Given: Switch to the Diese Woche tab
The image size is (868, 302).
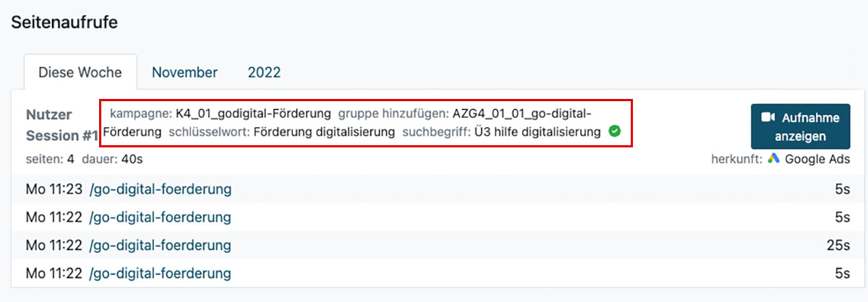Looking at the screenshot, I should pos(80,72).
